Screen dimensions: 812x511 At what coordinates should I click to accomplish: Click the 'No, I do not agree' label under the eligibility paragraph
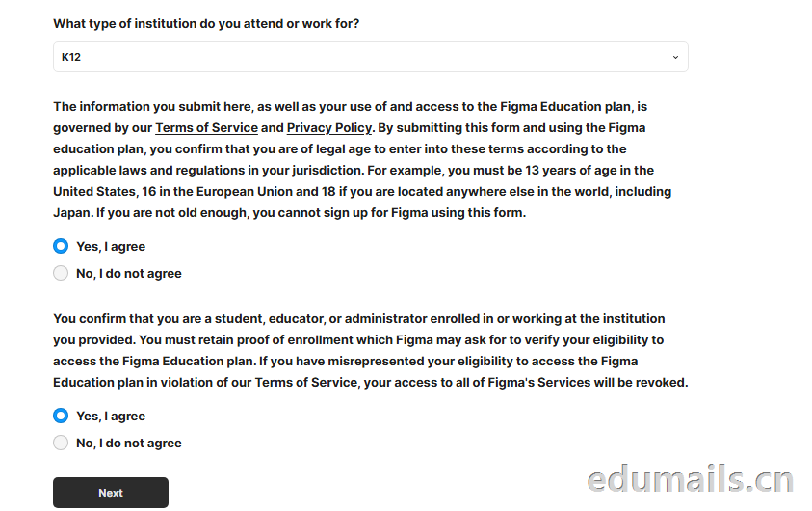pyautogui.click(x=129, y=444)
